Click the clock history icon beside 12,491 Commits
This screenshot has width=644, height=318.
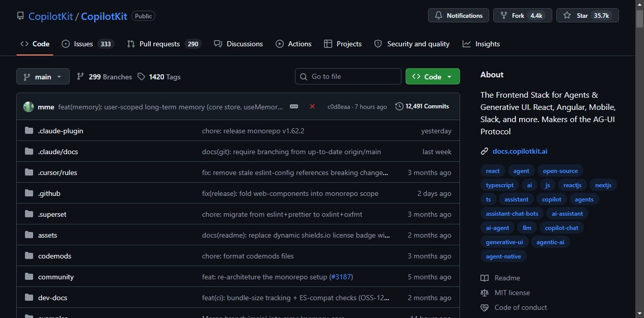point(399,106)
